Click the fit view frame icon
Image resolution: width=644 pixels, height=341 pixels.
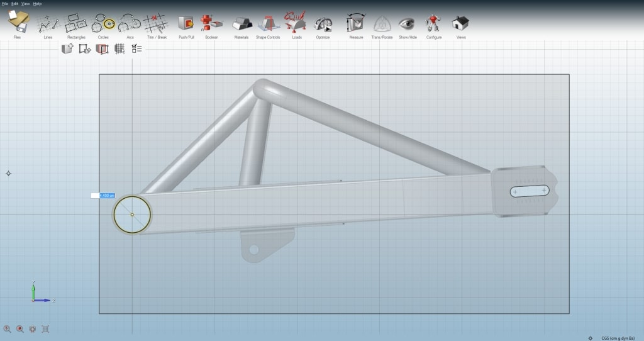pyautogui.click(x=45, y=328)
